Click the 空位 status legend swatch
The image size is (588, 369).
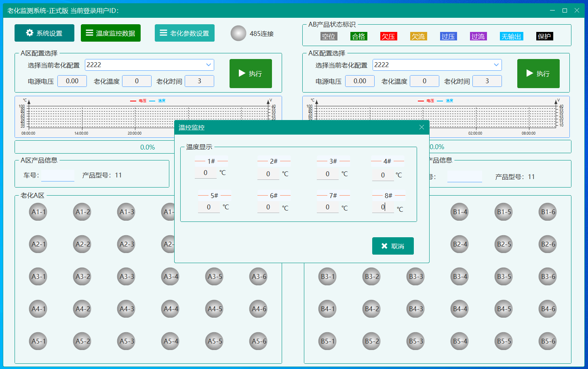pyautogui.click(x=329, y=36)
